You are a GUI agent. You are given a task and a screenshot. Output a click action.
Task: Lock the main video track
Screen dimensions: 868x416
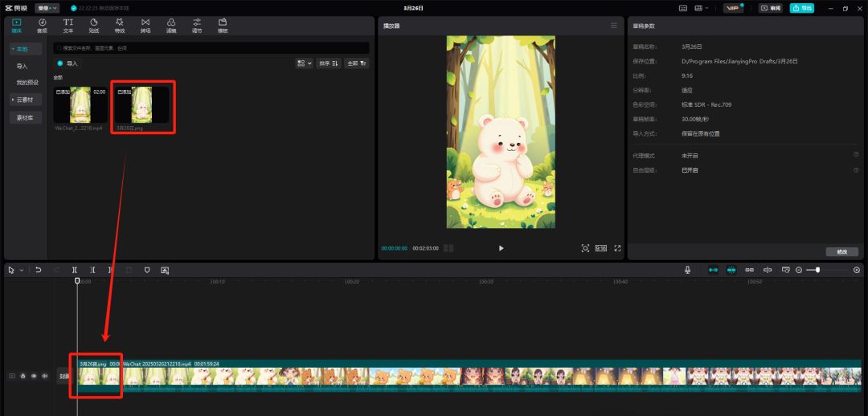point(23,376)
